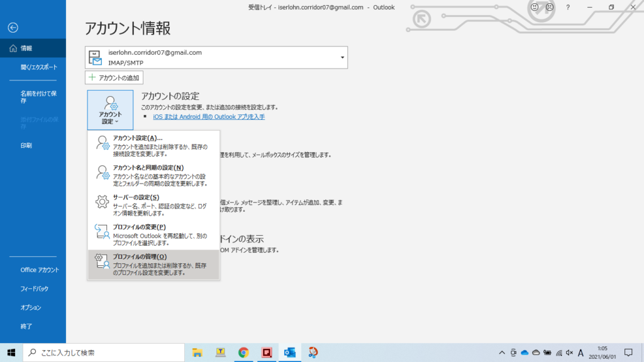644x362 pixels.
Task: Show hidden system tray icons chevron
Action: pos(502,353)
